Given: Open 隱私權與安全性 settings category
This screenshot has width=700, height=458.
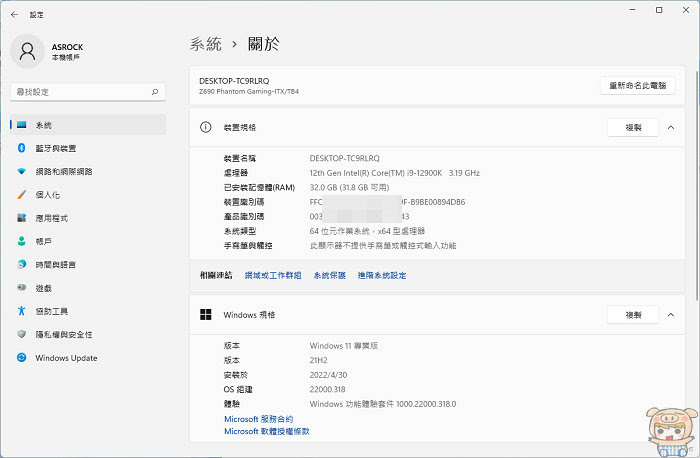Looking at the screenshot, I should coord(88,334).
